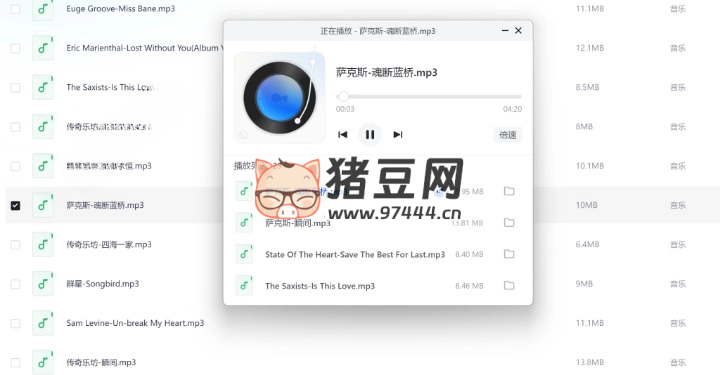Minimize the player window
The image size is (720, 375).
click(505, 30)
